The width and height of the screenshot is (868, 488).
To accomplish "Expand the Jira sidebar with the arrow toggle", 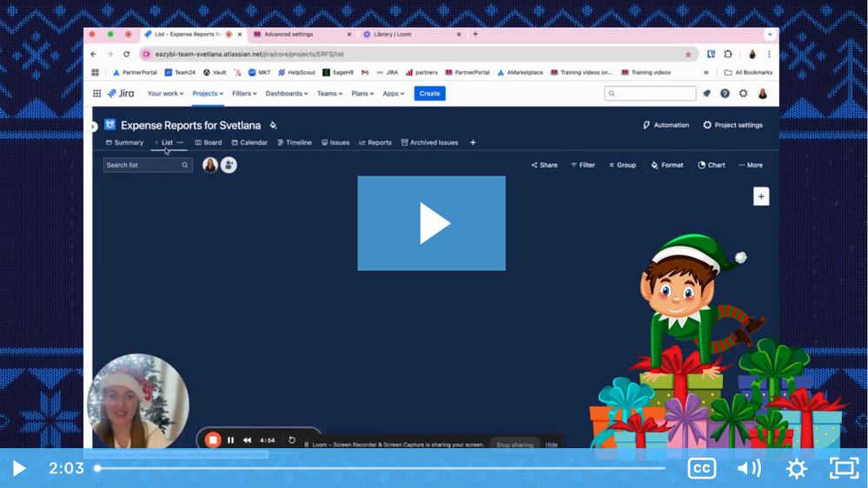I will 93,127.
